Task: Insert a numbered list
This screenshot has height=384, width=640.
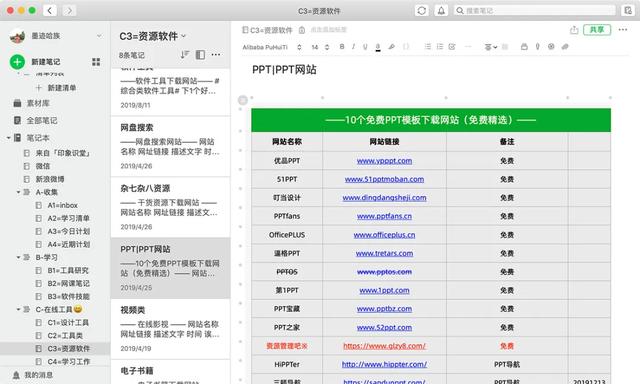Action: coord(440,47)
